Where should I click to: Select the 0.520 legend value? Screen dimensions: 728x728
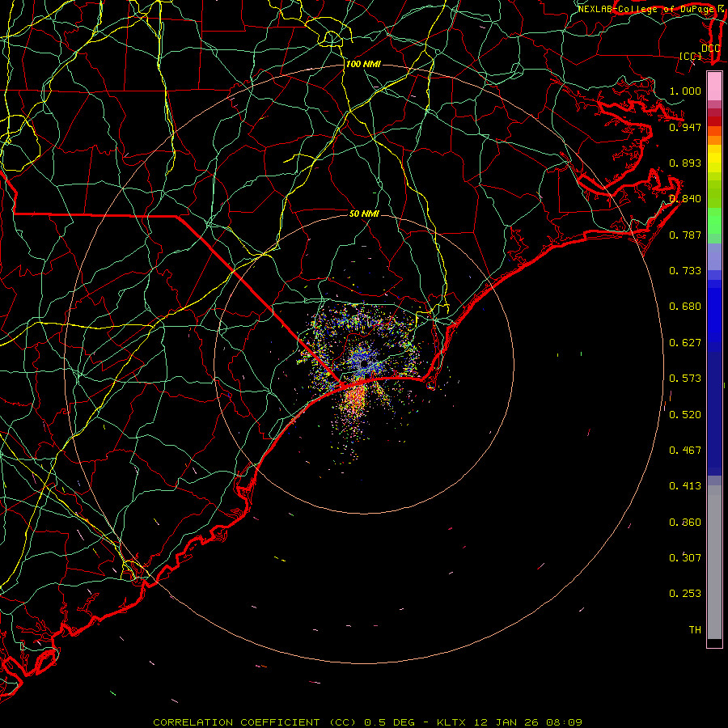[x=685, y=415]
